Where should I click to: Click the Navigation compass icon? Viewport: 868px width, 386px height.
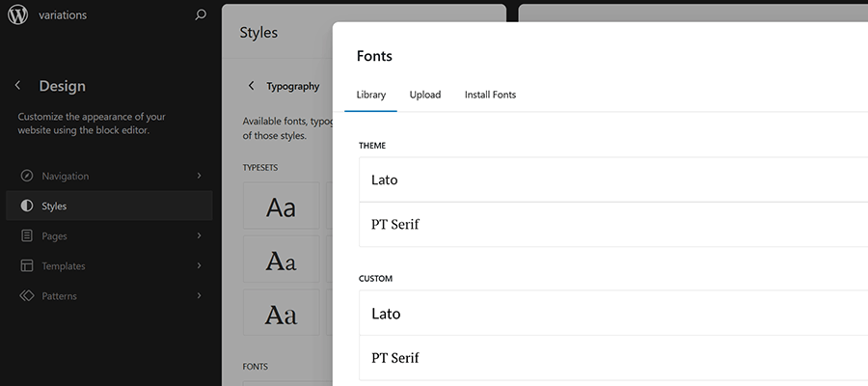26,176
